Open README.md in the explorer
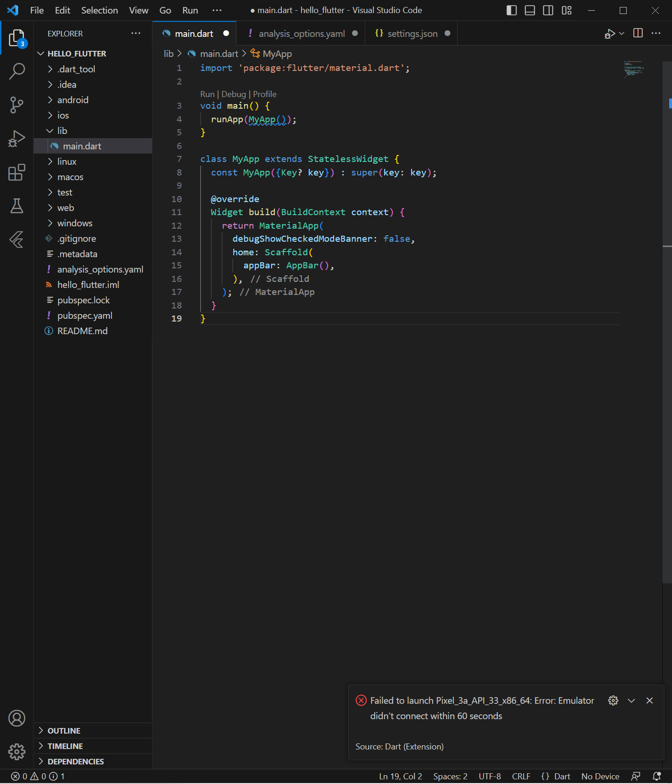 coord(93,331)
